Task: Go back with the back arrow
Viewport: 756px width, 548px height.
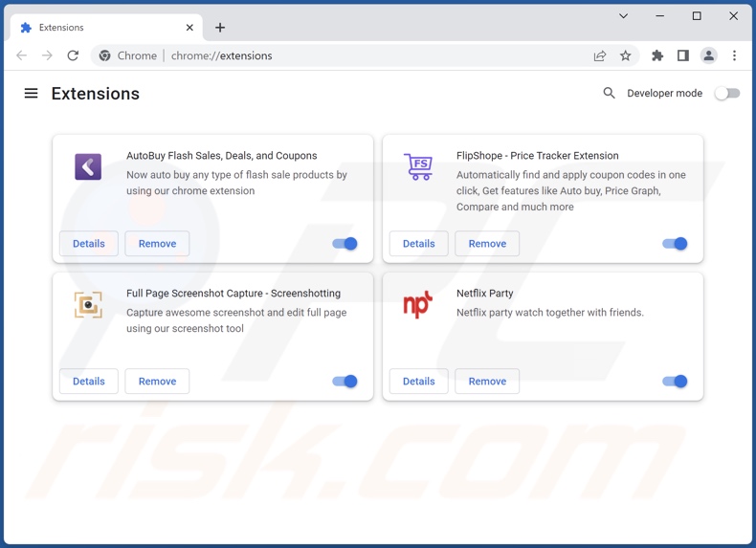Action: [x=21, y=55]
